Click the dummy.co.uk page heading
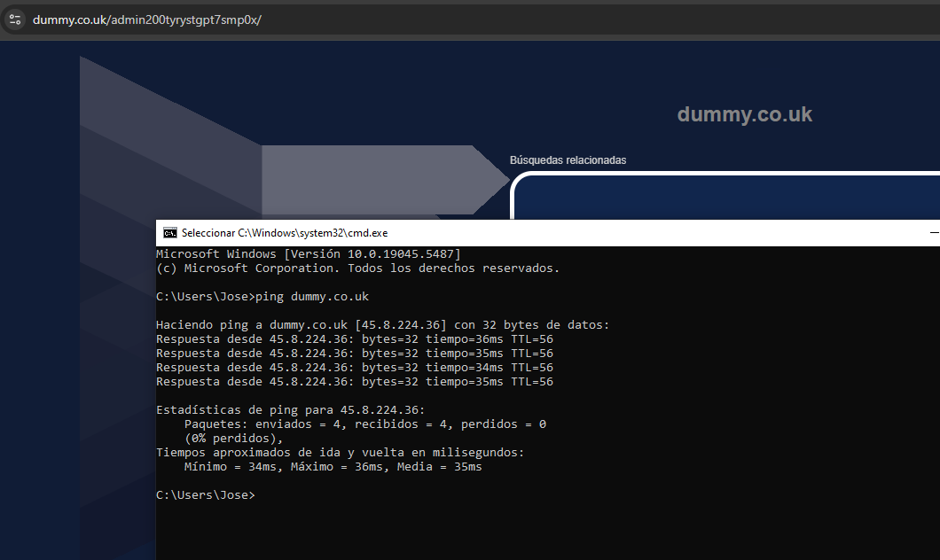Viewport: 940px width, 560px height. click(x=745, y=114)
